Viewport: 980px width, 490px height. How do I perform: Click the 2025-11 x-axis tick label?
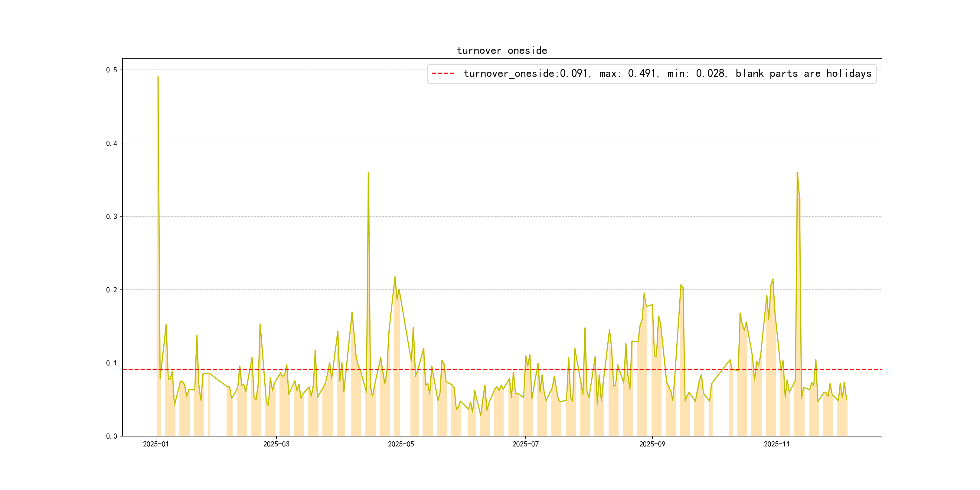point(776,444)
